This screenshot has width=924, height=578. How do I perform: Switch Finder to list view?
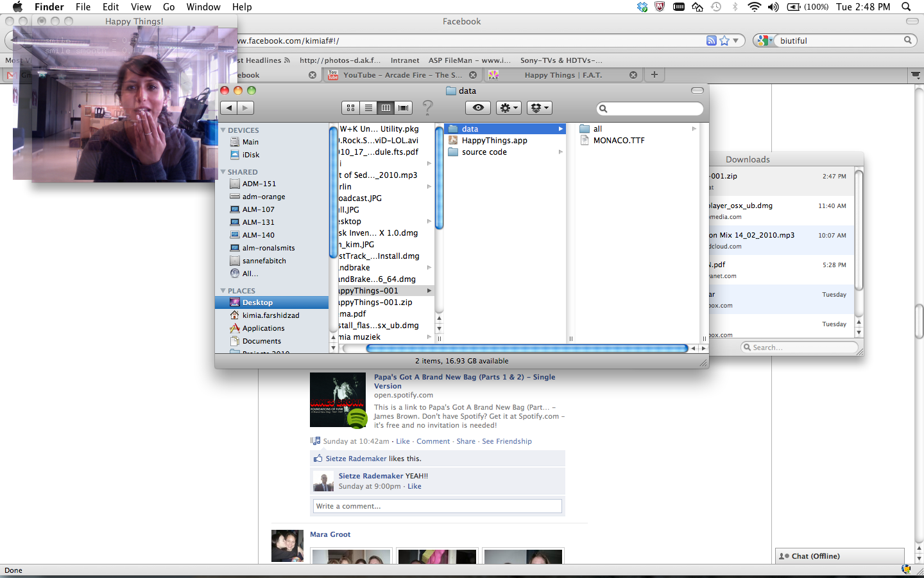point(368,108)
